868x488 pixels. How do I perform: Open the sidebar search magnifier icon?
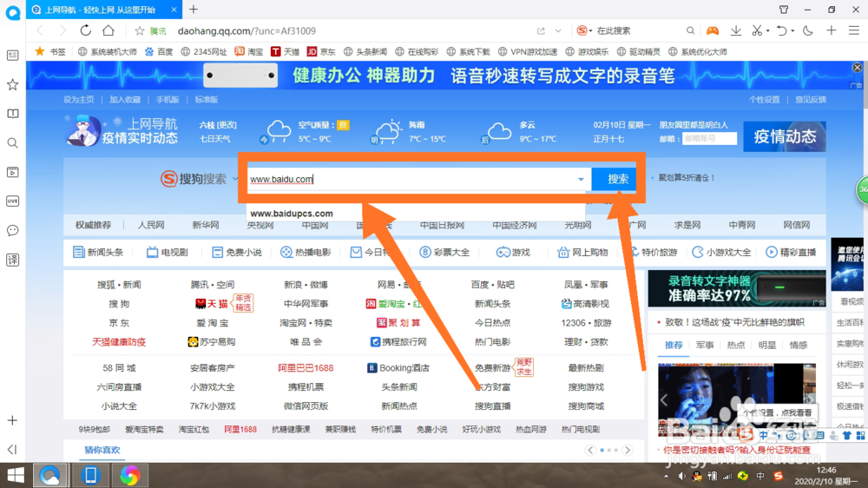[13, 143]
